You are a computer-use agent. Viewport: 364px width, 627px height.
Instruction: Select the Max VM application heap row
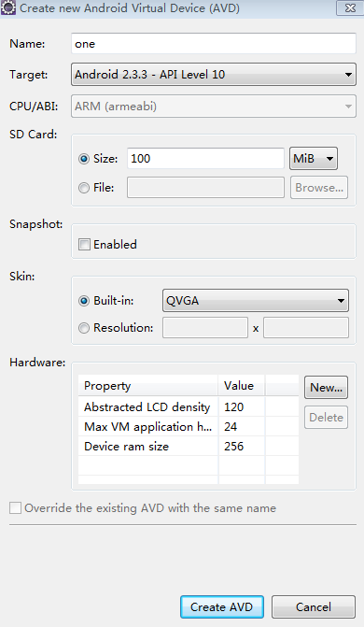(x=189, y=426)
